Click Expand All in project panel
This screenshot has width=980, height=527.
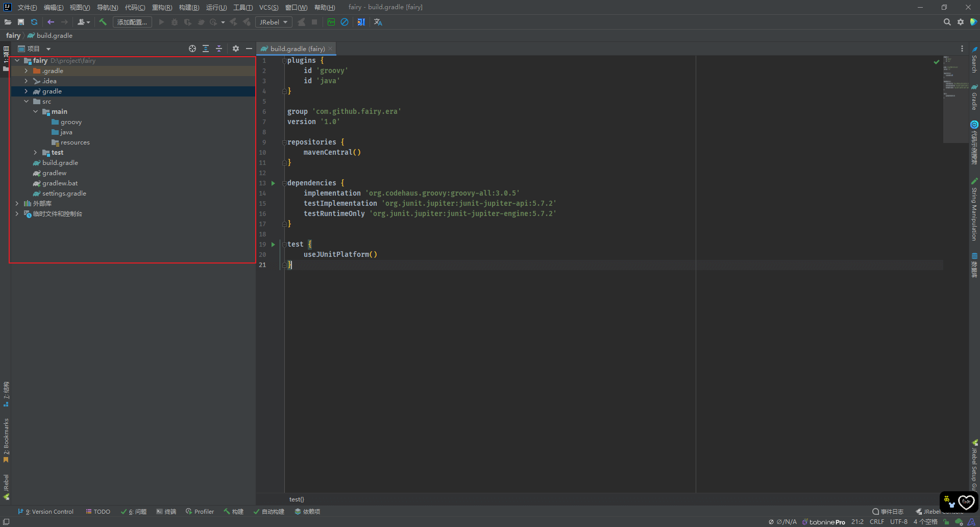(x=206, y=49)
